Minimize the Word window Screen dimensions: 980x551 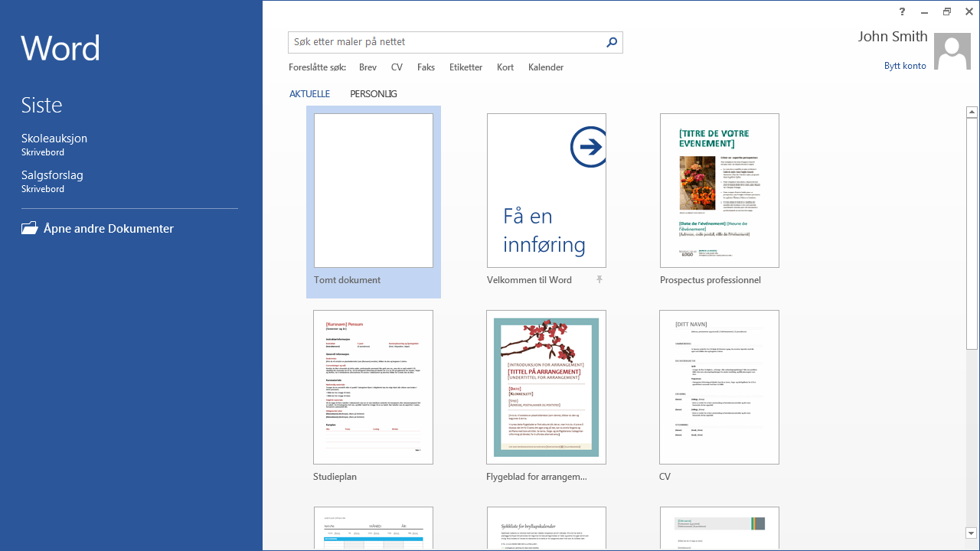pyautogui.click(x=925, y=11)
